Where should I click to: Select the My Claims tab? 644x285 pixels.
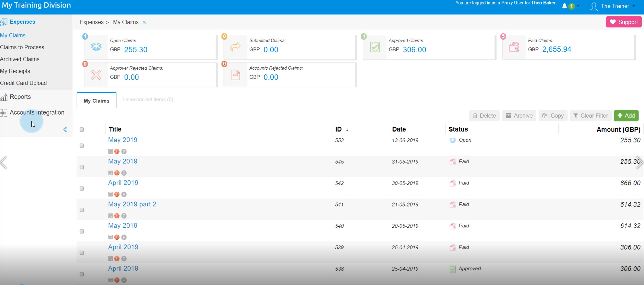point(97,100)
